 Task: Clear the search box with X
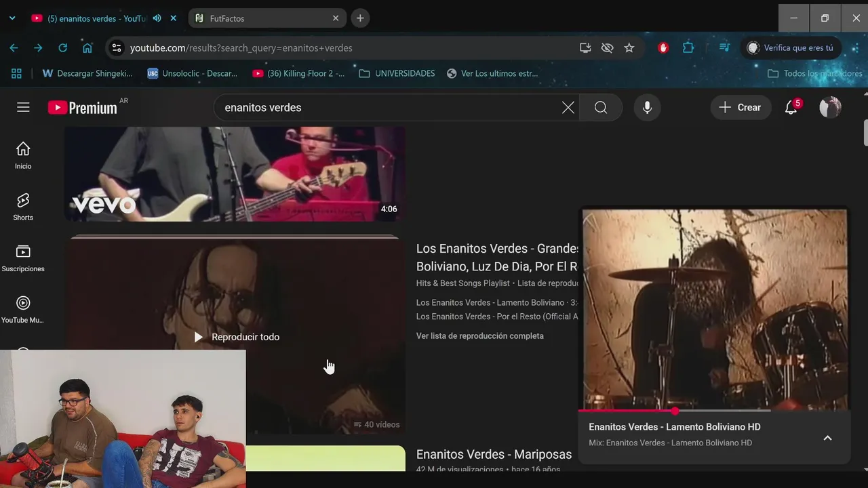pyautogui.click(x=568, y=107)
